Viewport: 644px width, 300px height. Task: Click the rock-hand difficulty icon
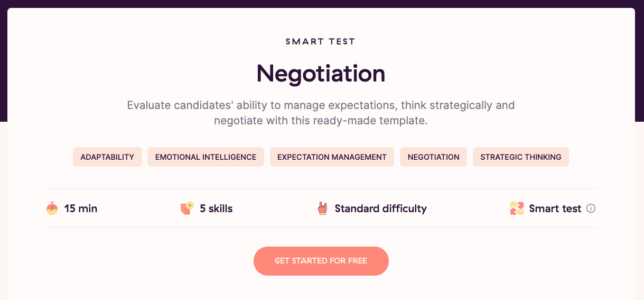click(x=322, y=208)
